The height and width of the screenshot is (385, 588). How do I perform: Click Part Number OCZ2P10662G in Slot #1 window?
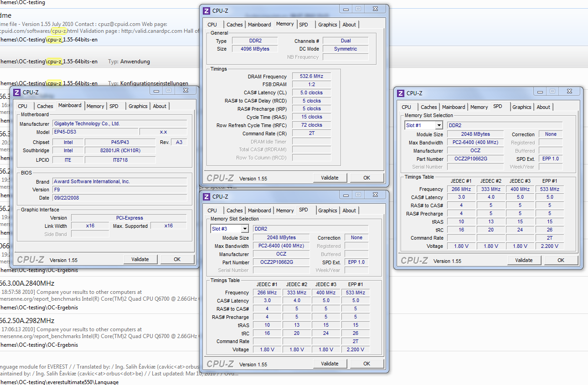(475, 159)
